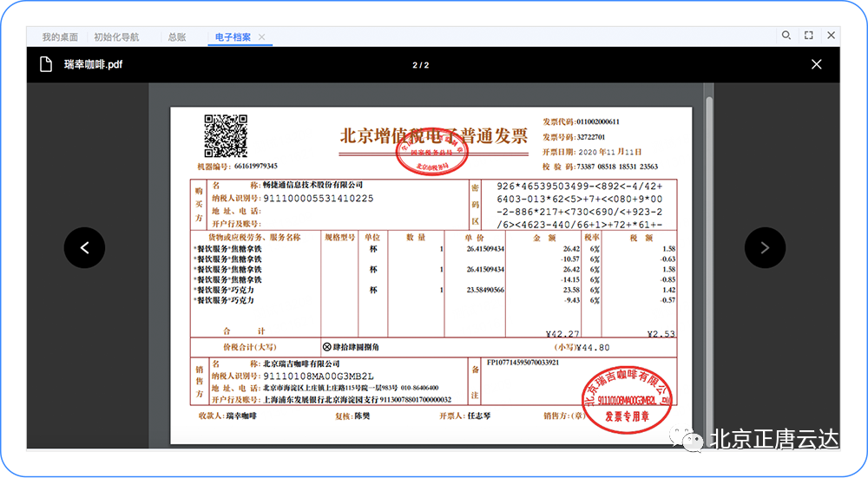Image resolution: width=868 pixels, height=478 pixels.
Task: Click the payee 瑞幸咖啡
Action: pos(241,416)
